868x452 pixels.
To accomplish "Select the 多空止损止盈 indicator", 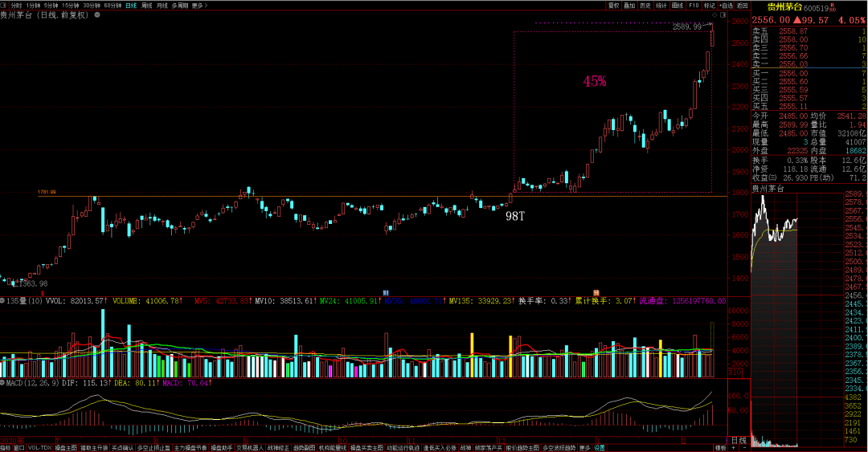I will (x=154, y=447).
